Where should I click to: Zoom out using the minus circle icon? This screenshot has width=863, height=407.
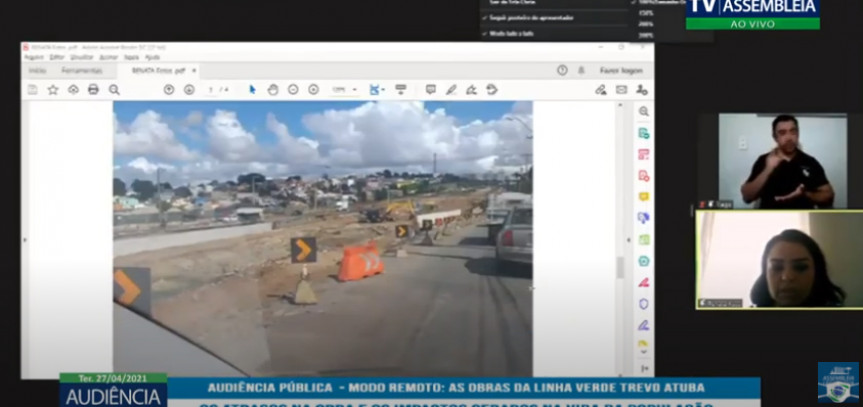(x=293, y=90)
